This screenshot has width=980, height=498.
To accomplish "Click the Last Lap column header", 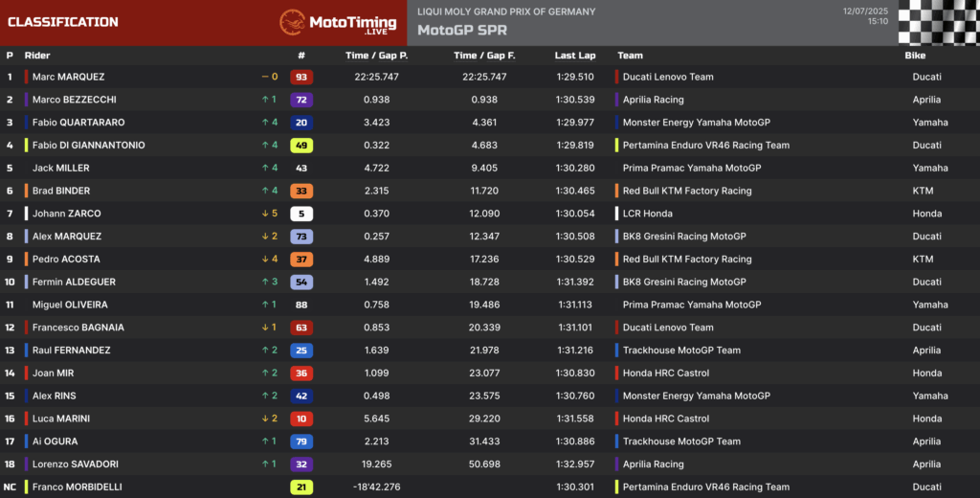I will [575, 55].
